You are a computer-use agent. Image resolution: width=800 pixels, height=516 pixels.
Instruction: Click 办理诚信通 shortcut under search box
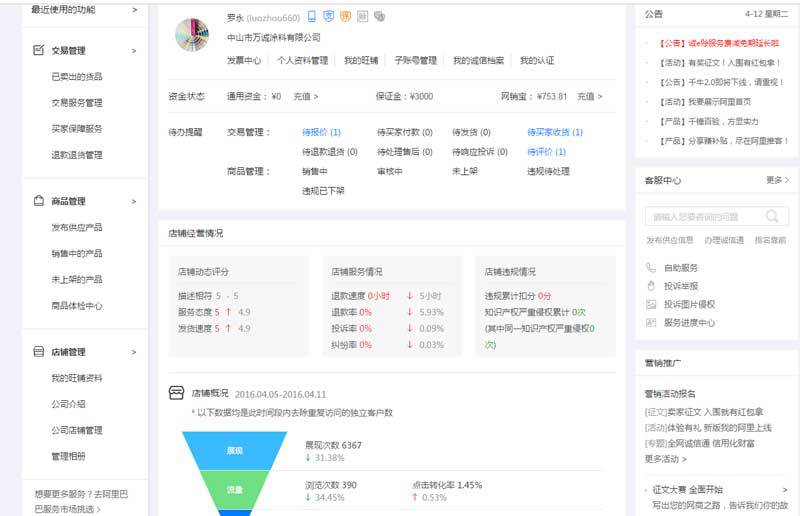[724, 240]
